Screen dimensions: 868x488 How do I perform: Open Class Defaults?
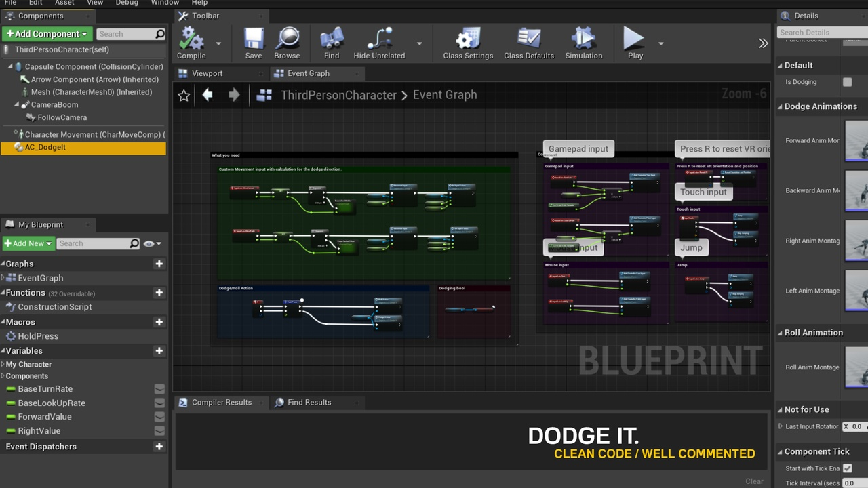pyautogui.click(x=529, y=43)
